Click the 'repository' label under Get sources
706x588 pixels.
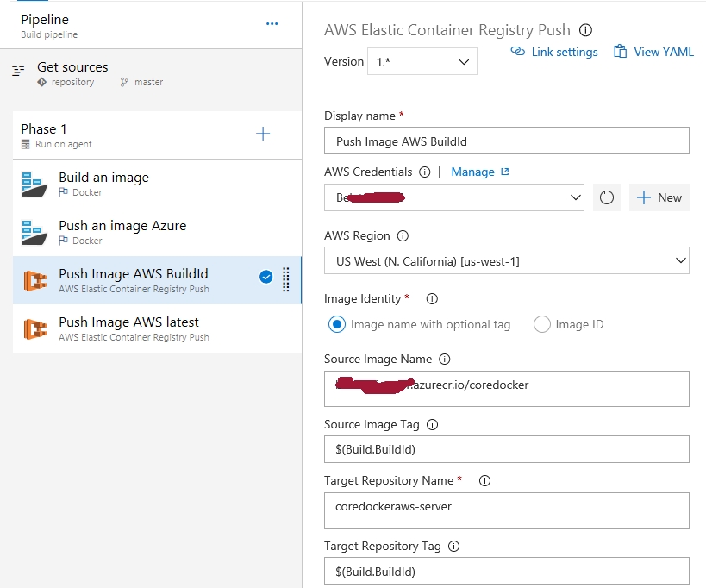click(x=73, y=82)
